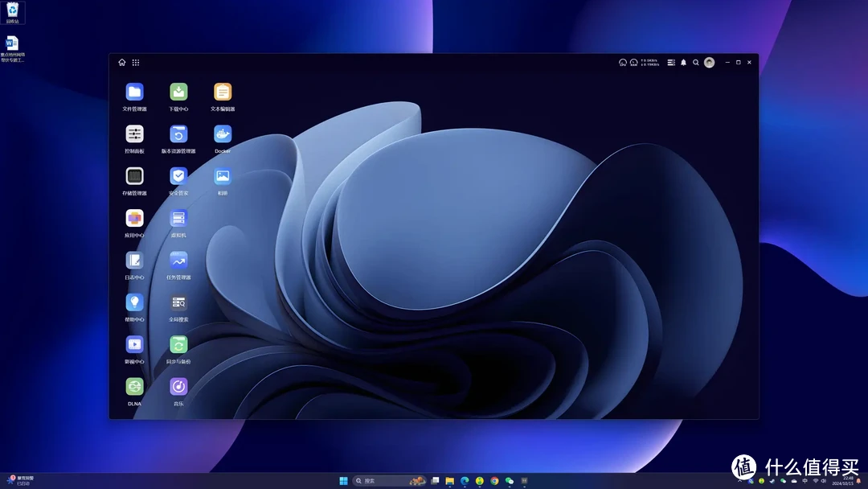Open the user avatar account menu
This screenshot has width=868, height=489.
pos(709,62)
